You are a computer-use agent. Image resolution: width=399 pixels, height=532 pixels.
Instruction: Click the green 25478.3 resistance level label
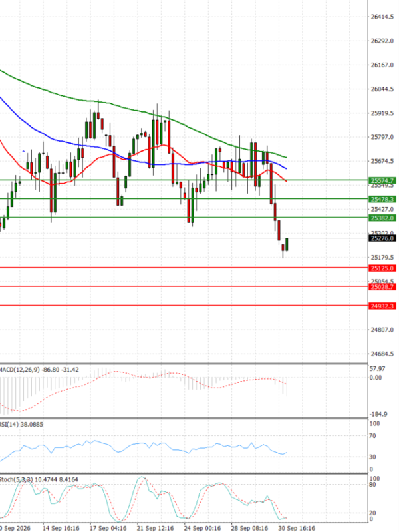pos(382,200)
